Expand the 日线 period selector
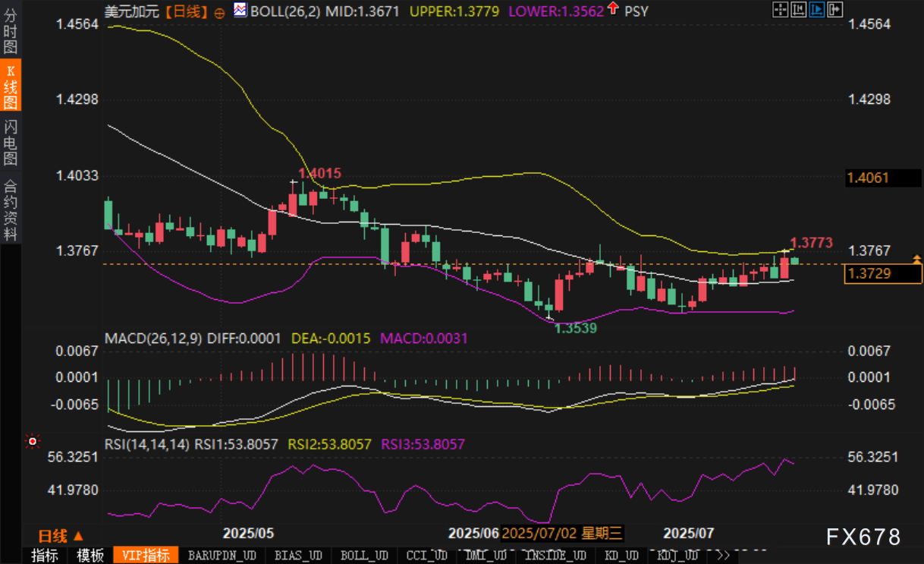924x564 pixels. (x=61, y=535)
